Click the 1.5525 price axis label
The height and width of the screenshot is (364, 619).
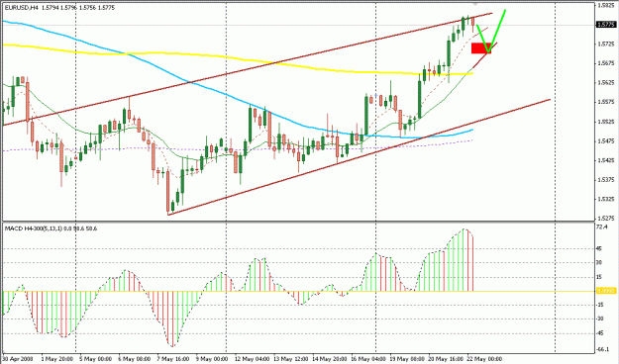point(606,122)
